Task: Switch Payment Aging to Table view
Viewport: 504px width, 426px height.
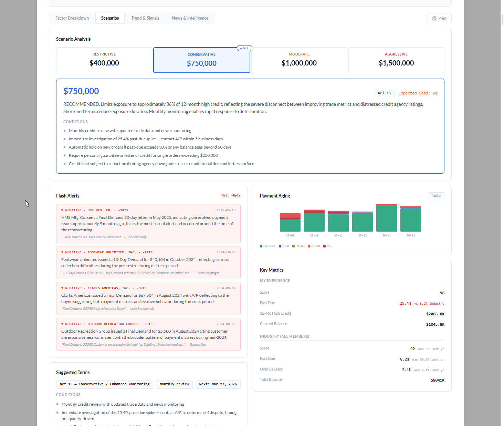Action: [x=435, y=195]
